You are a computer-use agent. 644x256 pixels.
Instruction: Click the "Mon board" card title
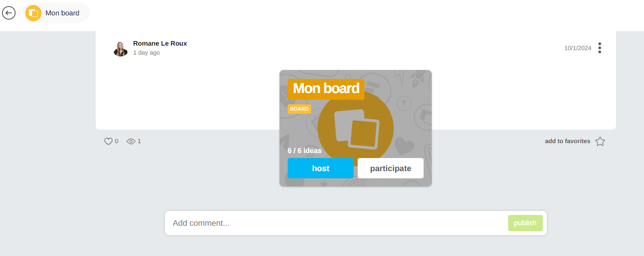point(326,88)
